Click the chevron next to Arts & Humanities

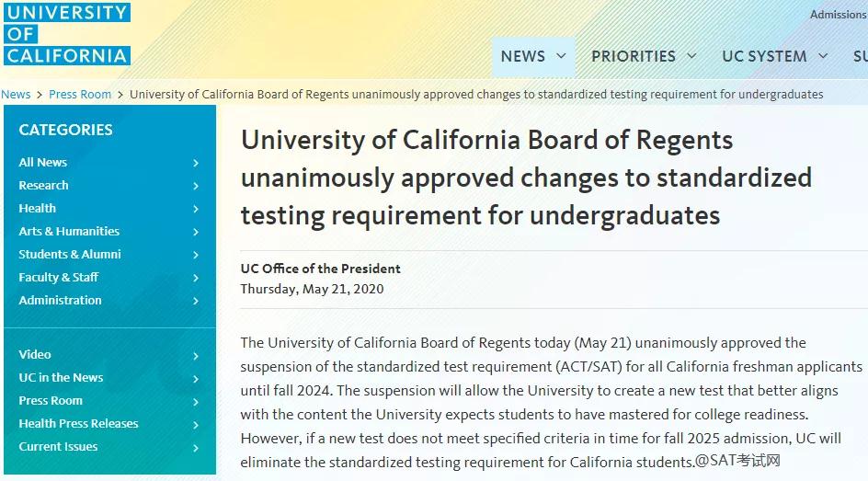pos(196,232)
